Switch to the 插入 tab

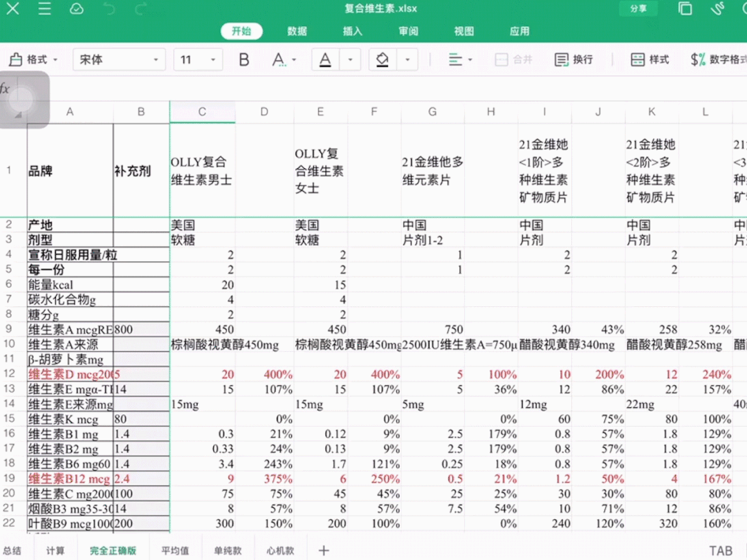point(353,31)
